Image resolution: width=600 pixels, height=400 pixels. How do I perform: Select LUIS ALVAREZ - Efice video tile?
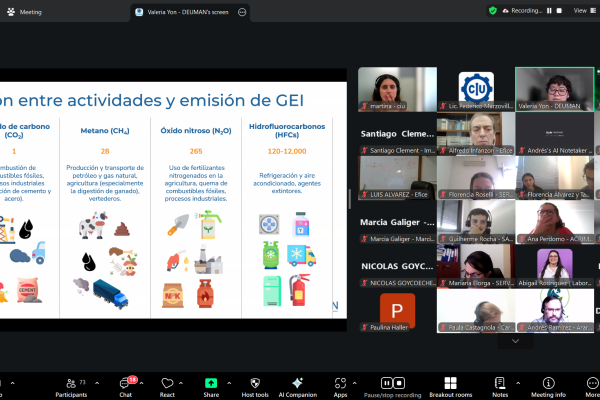tap(397, 178)
